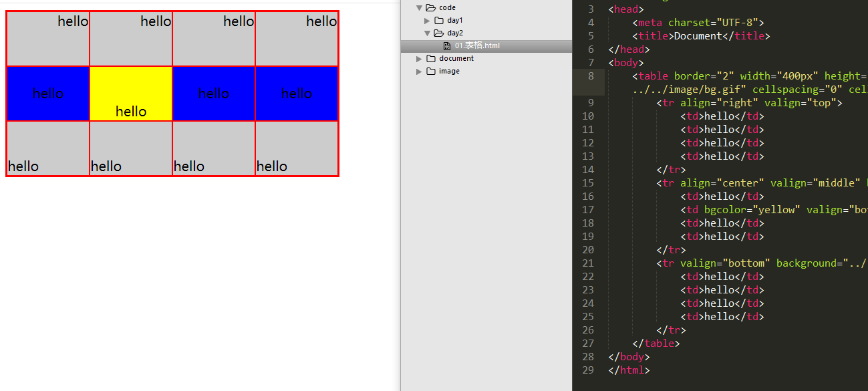Image resolution: width=868 pixels, height=391 pixels.
Task: Click line number 15 in gutter
Action: [587, 183]
